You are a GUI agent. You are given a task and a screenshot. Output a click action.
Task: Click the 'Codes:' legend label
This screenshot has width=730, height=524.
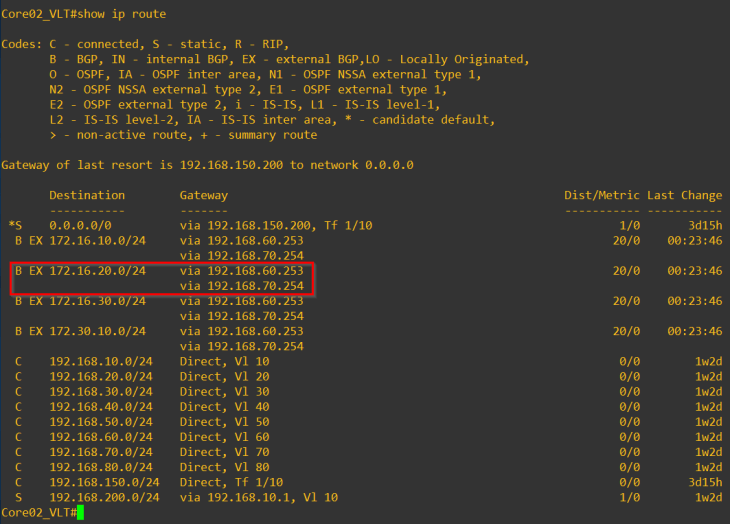(21, 45)
